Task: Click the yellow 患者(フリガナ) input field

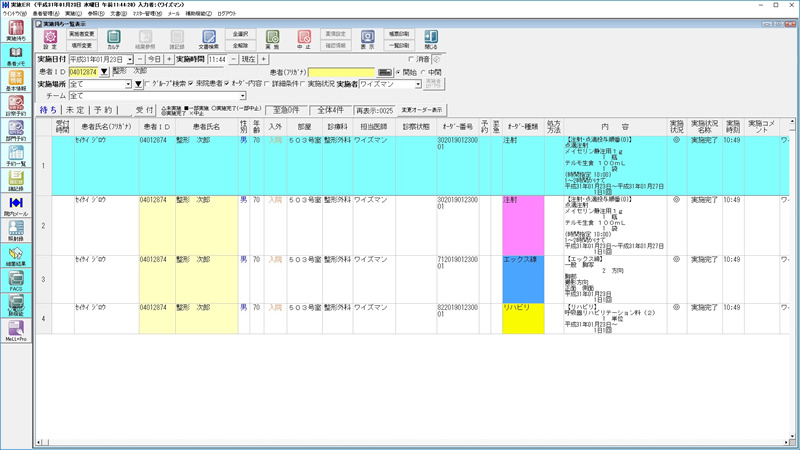Action: pos(341,72)
